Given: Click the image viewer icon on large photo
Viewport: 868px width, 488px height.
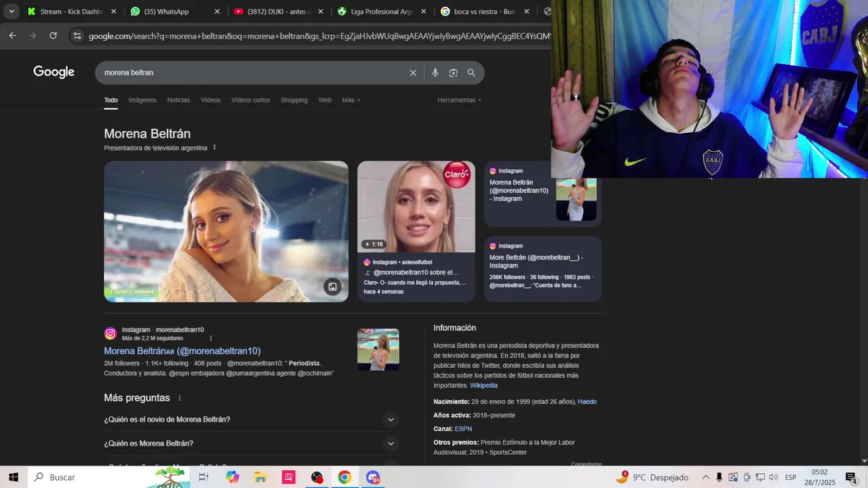Looking at the screenshot, I should 332,287.
